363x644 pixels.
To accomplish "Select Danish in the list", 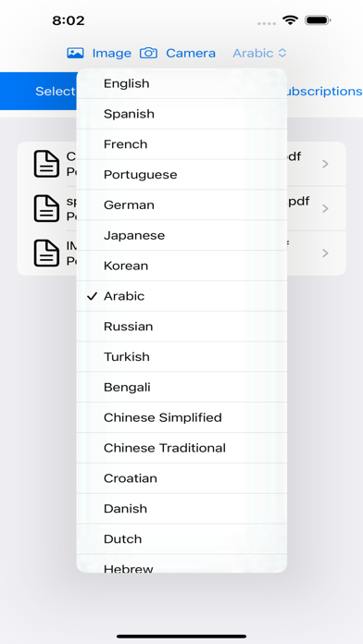I will 181,509.
